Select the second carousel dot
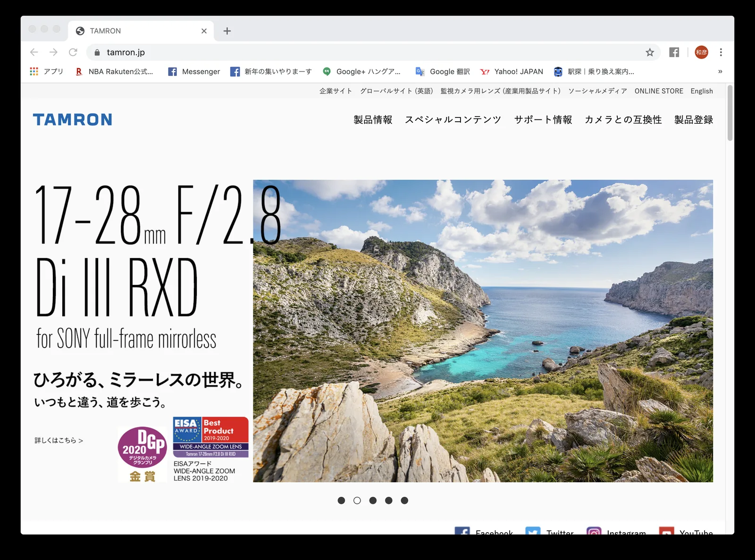Viewport: 755px width, 560px height. point(357,501)
